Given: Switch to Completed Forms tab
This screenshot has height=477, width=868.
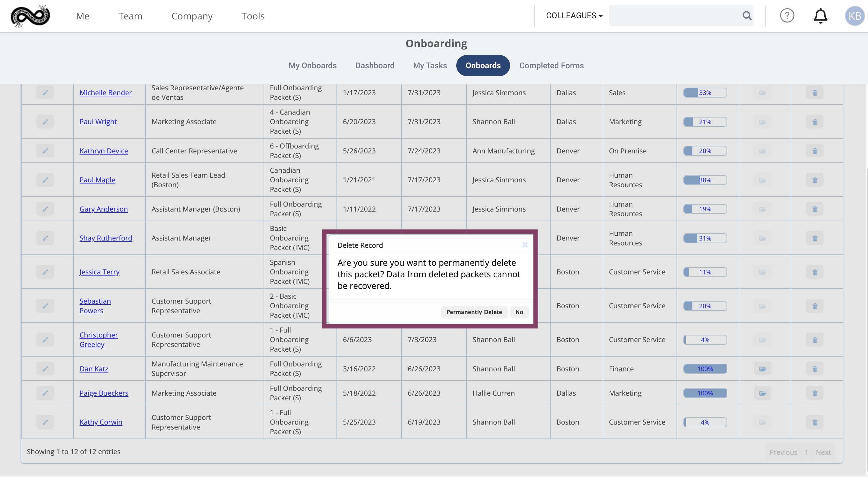Looking at the screenshot, I should click(x=551, y=65).
